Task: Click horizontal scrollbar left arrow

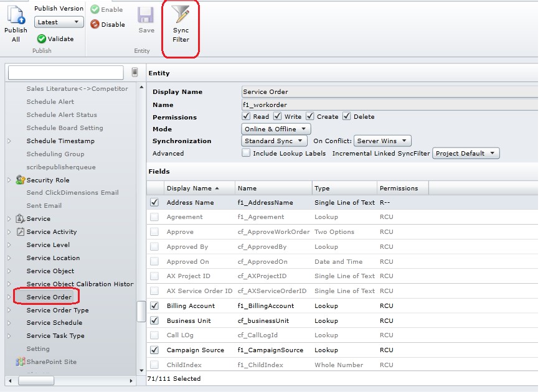Action: (x=11, y=381)
